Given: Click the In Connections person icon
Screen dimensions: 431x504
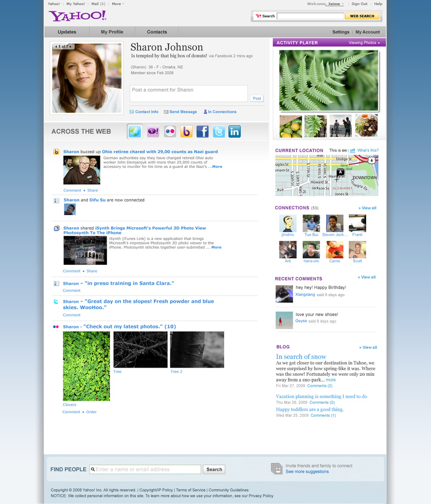Looking at the screenshot, I should point(205,112).
